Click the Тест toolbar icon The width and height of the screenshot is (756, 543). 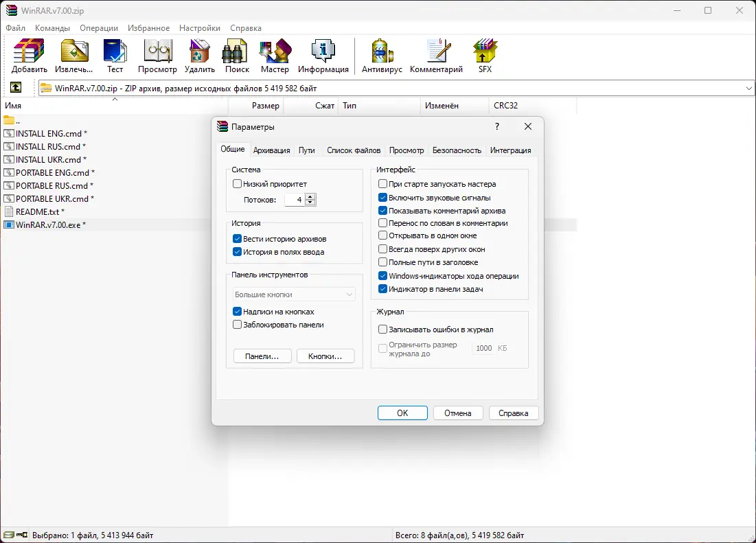(115, 51)
